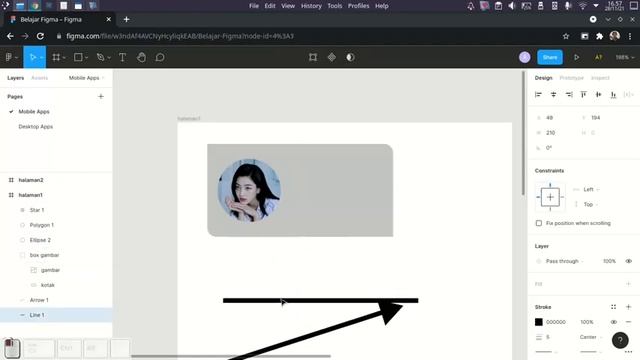
Task: Select the Ellipse 2 layer
Action: click(x=40, y=240)
